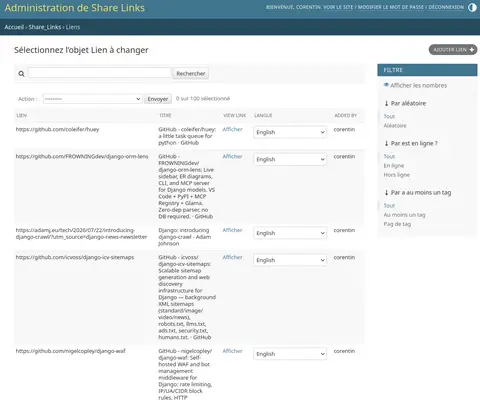Focus the search input field
Viewport: 480px width, 400px height.
pyautogui.click(x=99, y=73)
